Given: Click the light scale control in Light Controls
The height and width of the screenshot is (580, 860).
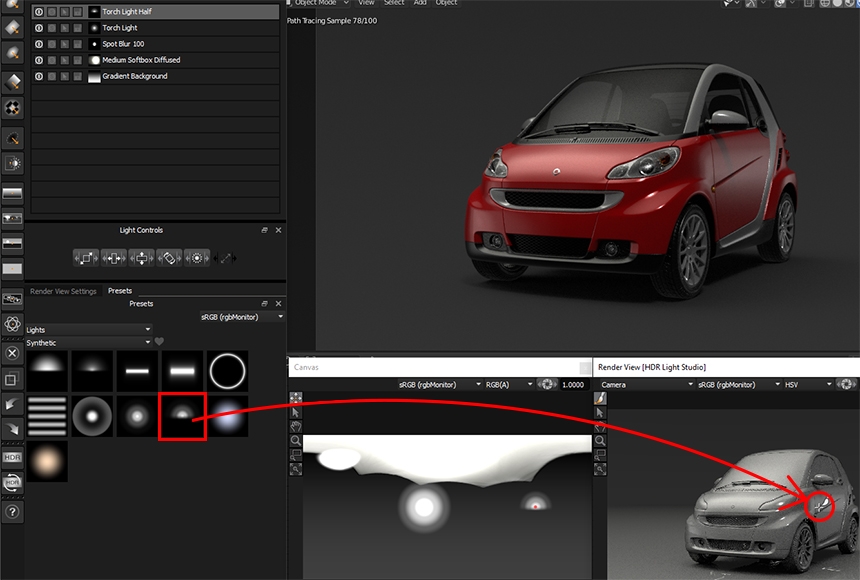Looking at the screenshot, I should (86, 258).
